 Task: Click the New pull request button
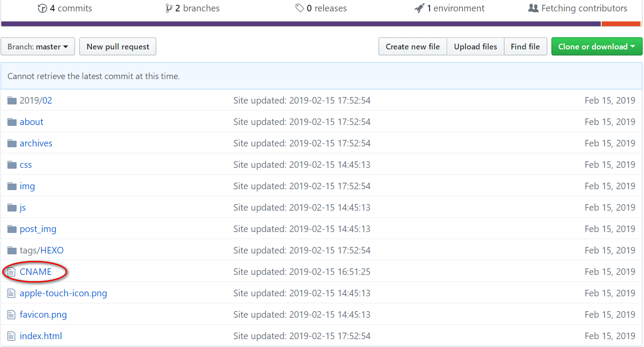point(118,46)
